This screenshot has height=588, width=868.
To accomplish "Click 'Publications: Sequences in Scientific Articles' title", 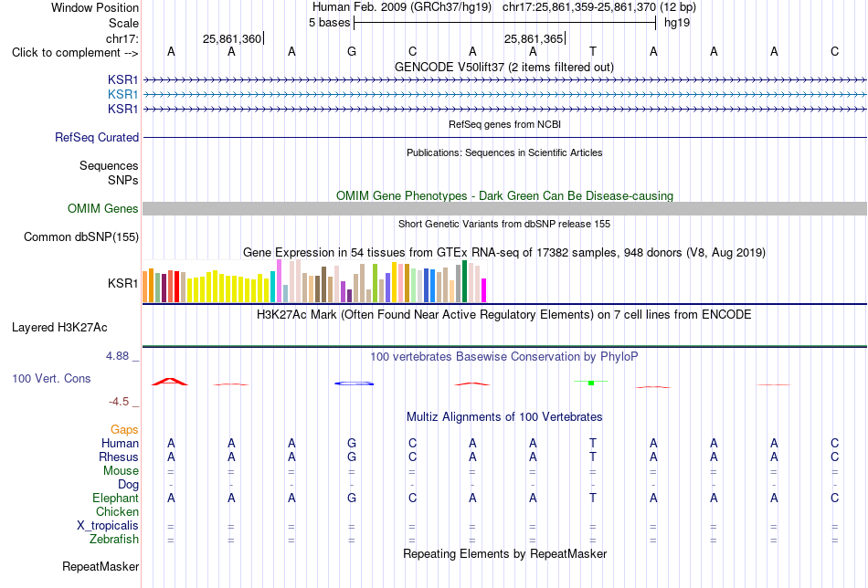I will 504,152.
